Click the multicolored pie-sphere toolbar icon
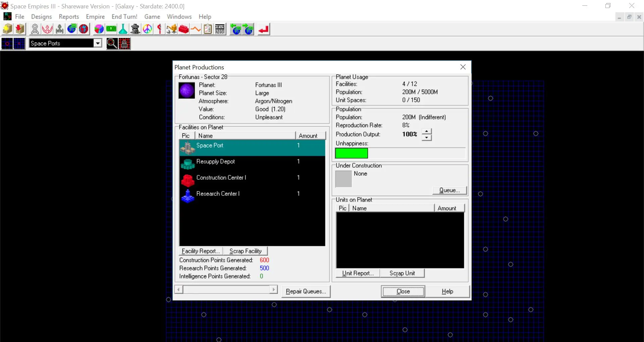 point(99,30)
